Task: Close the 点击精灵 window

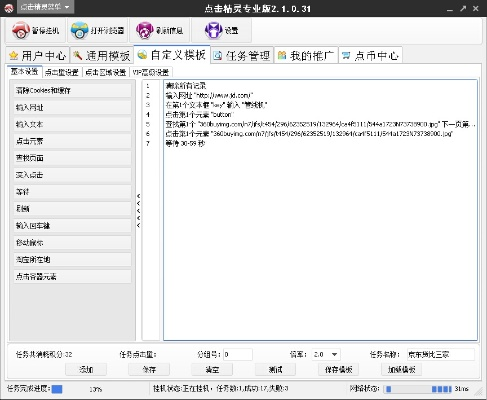Action: tap(476, 9)
